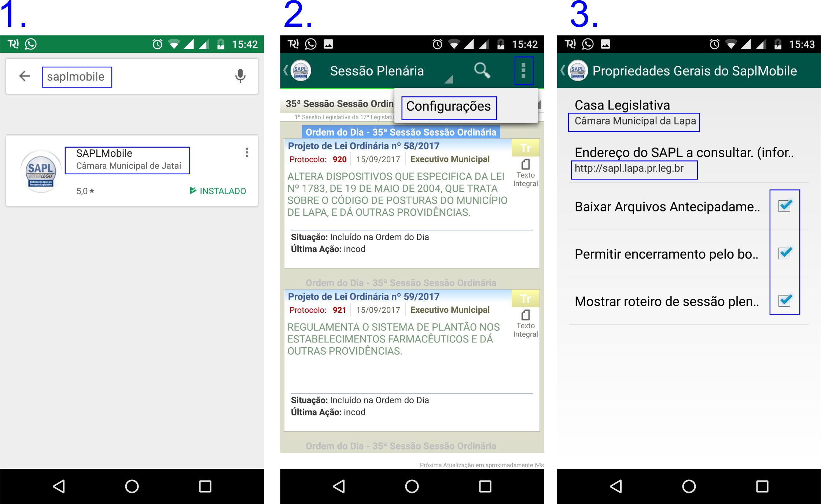Uncheck Permitir encerramento pelo botão option
Viewport: 821px width, 504px height.
[785, 253]
